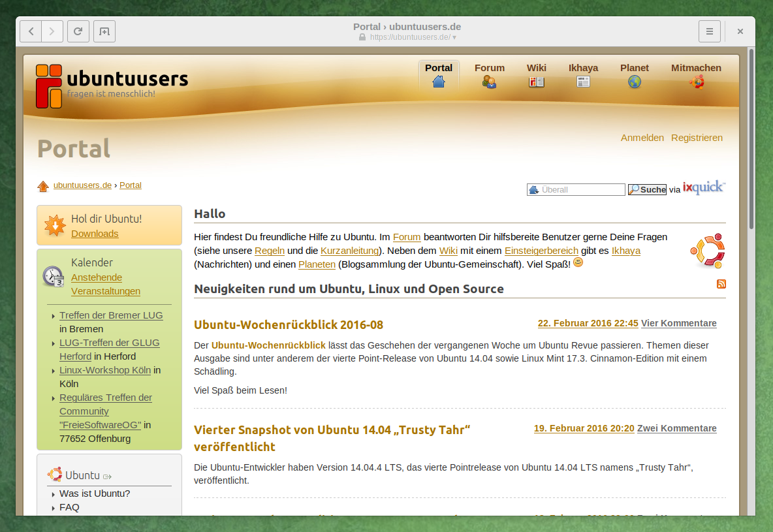Image resolution: width=773 pixels, height=532 pixels.
Task: Open the Einsteigerbereich link
Action: click(x=541, y=251)
